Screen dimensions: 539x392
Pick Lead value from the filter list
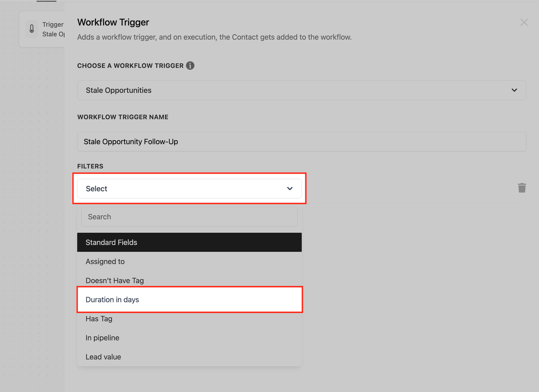103,357
